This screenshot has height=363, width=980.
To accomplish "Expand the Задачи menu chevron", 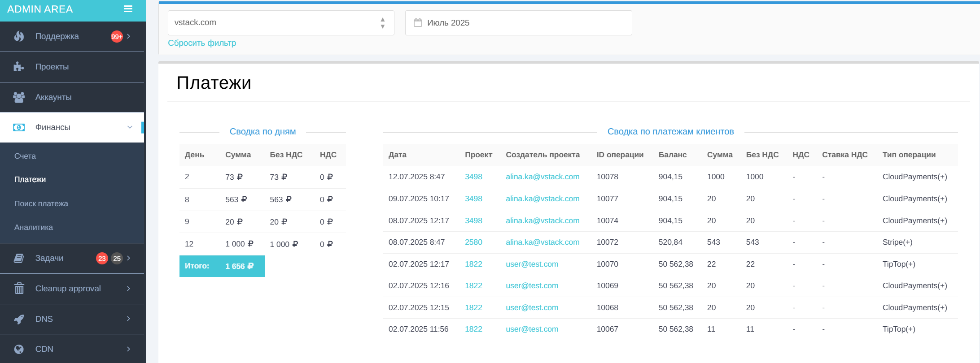I will (129, 258).
